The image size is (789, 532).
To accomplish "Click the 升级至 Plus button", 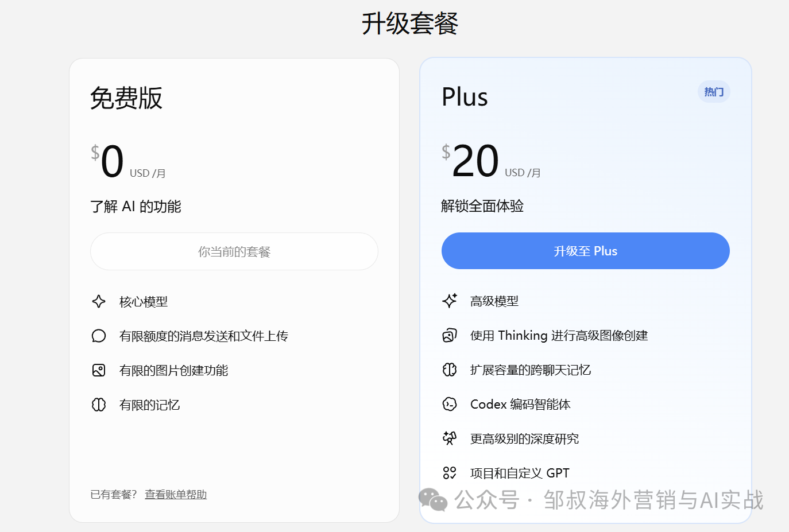I will [x=586, y=251].
